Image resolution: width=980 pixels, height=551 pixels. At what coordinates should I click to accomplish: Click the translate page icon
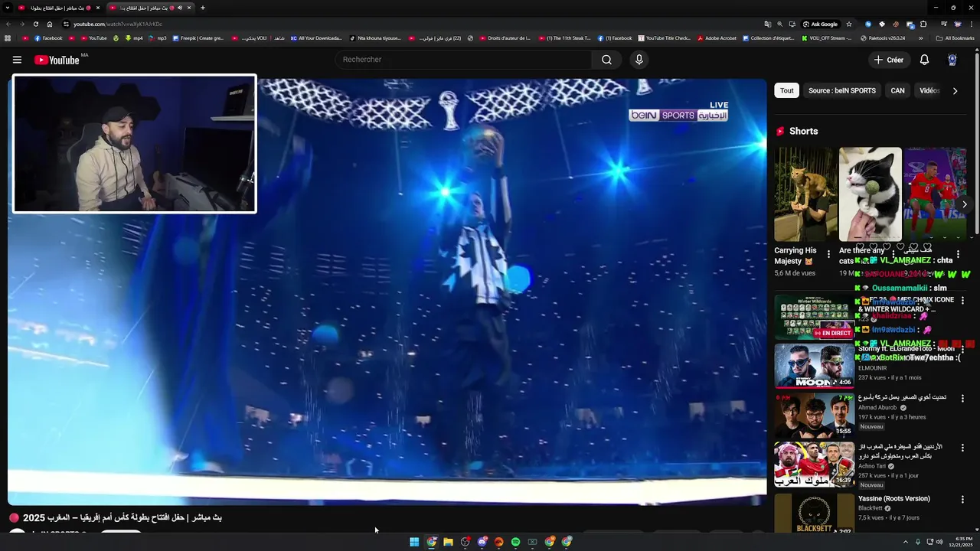tap(767, 24)
